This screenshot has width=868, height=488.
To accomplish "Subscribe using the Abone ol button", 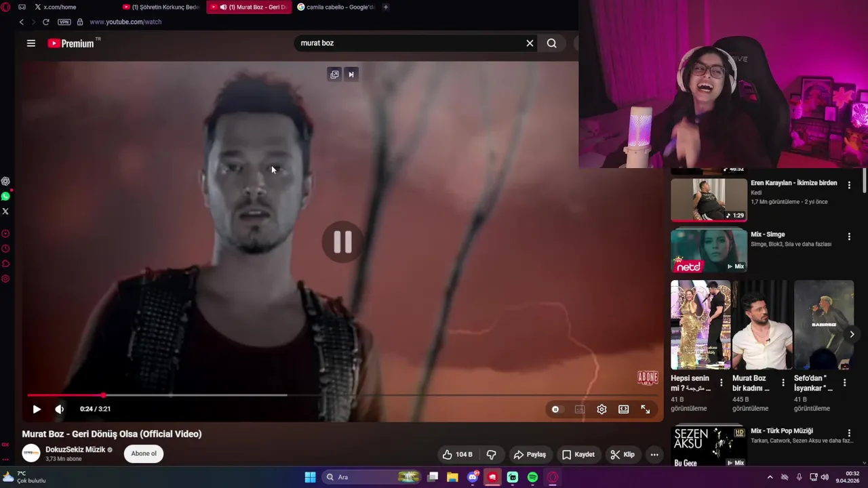I will (x=144, y=453).
